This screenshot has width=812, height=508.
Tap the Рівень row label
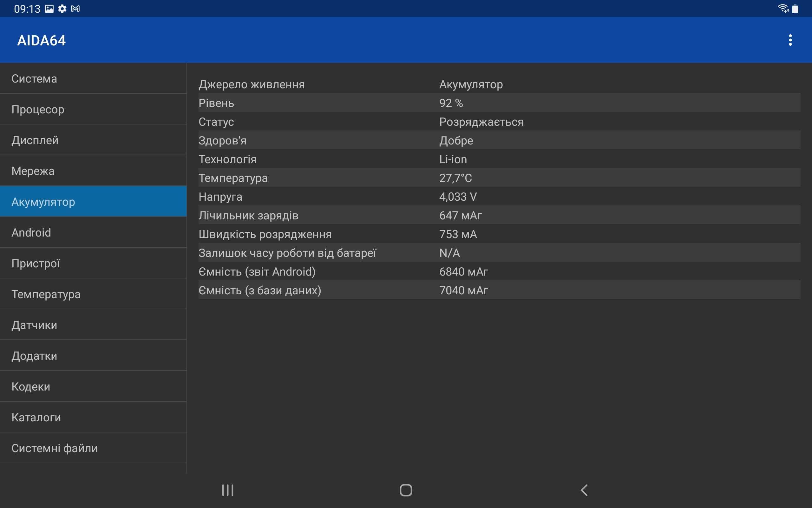[216, 103]
